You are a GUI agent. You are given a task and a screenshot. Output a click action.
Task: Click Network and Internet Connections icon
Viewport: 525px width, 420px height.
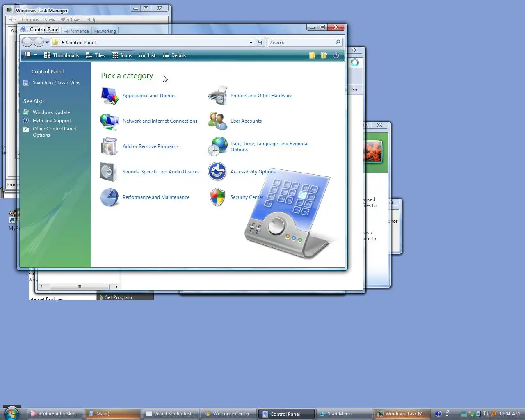110,121
